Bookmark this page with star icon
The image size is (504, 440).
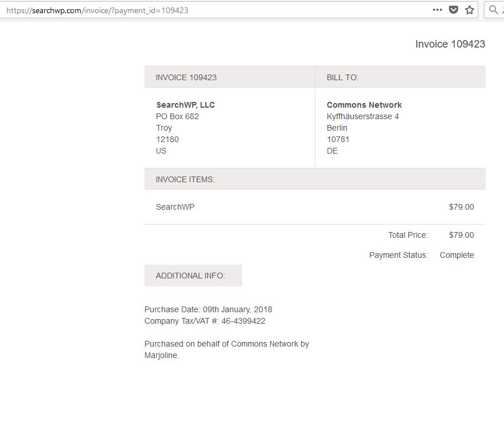click(470, 10)
